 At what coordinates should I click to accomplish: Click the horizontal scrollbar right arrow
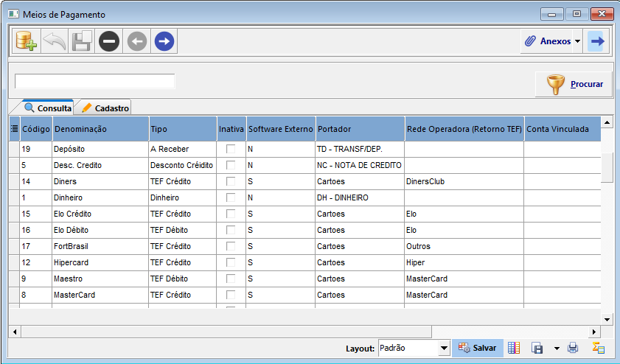coord(594,332)
